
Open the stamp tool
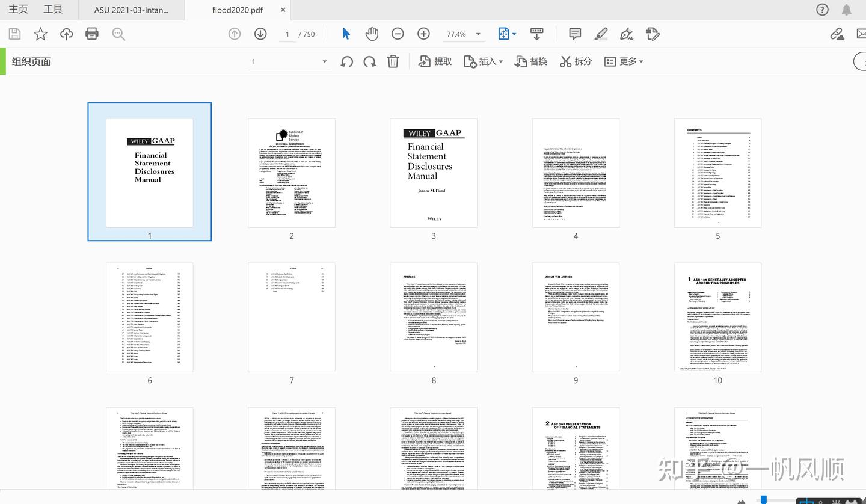pos(653,34)
